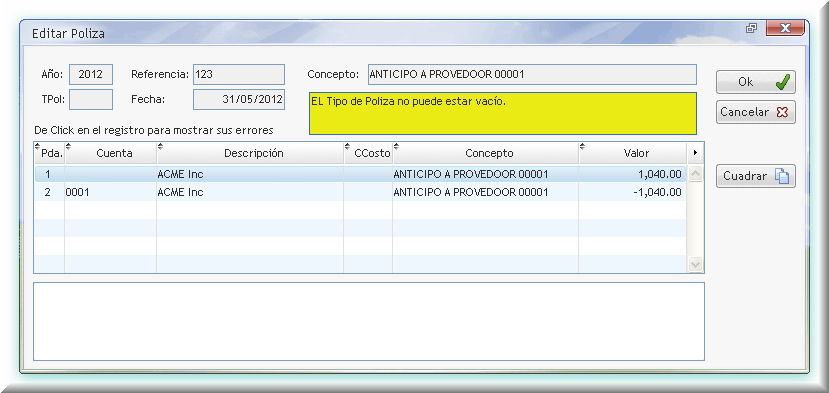Click the Referencia field containing 123
This screenshot has width=829, height=393.
pyautogui.click(x=239, y=75)
